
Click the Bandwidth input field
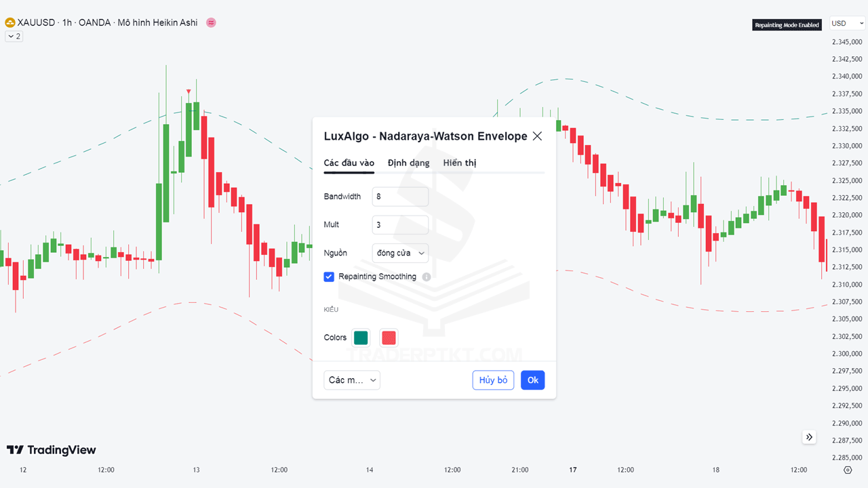coord(400,197)
